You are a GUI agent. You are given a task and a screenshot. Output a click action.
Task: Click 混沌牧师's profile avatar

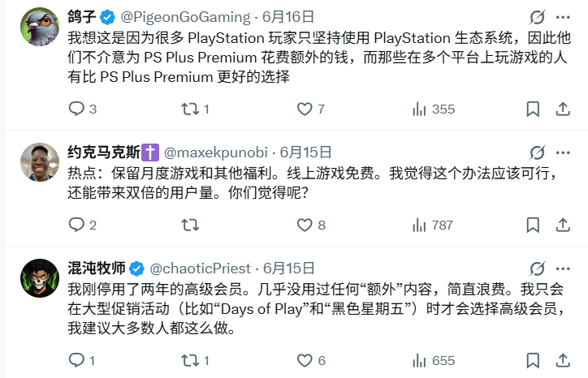[x=40, y=278]
